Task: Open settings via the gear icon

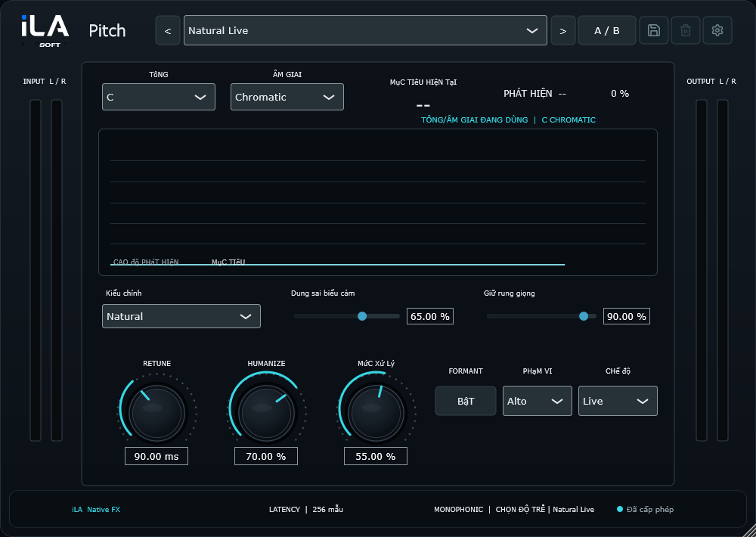Action: point(717,30)
